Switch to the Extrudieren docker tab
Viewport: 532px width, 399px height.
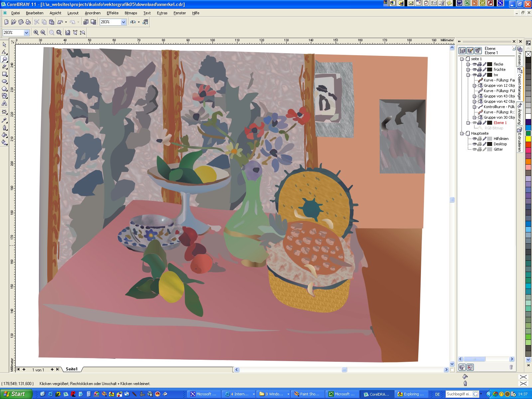coord(519,139)
